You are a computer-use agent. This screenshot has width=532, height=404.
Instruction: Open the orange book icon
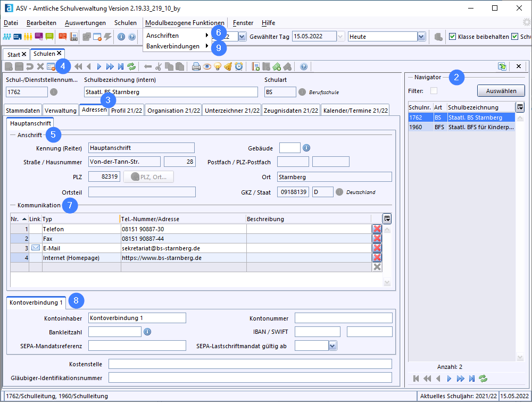point(62,37)
